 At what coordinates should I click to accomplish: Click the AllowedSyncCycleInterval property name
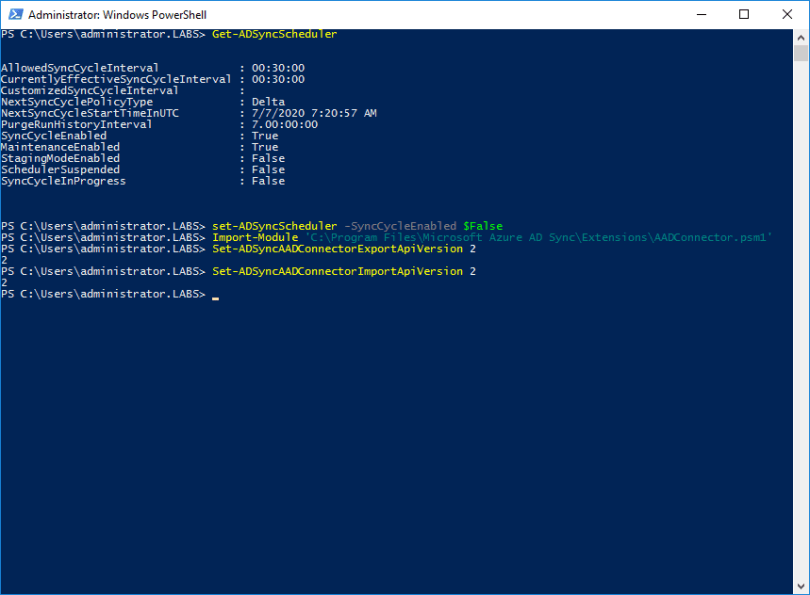point(80,68)
